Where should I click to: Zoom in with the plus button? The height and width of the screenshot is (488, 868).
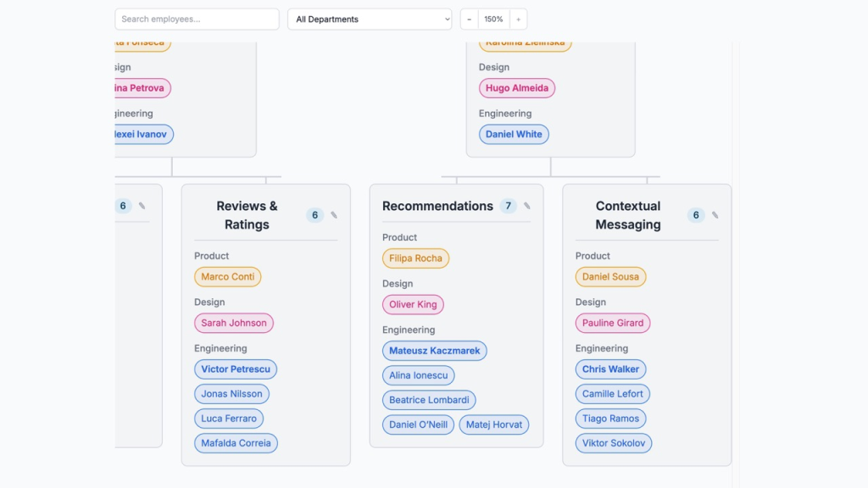coord(518,19)
